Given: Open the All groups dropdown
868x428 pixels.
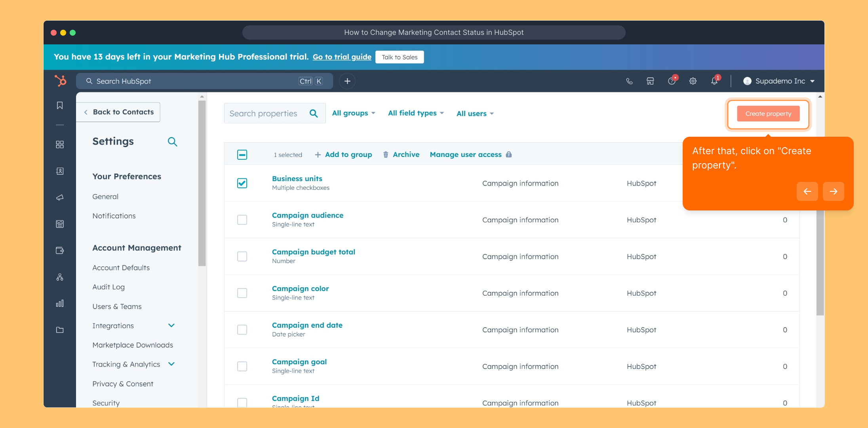Looking at the screenshot, I should (353, 113).
